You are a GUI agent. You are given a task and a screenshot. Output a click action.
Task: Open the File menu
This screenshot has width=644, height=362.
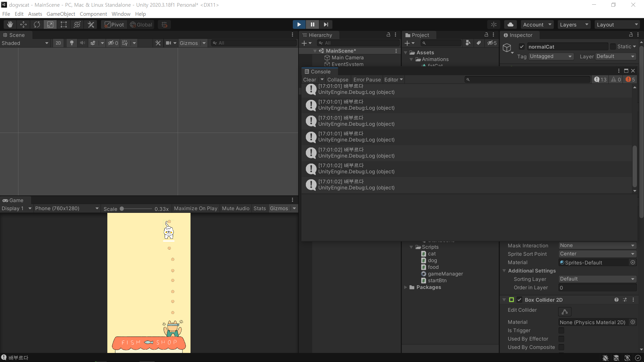(x=6, y=14)
